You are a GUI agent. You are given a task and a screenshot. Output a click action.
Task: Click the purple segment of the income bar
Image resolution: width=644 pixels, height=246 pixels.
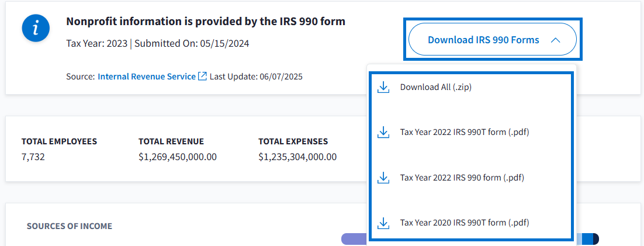354,239
